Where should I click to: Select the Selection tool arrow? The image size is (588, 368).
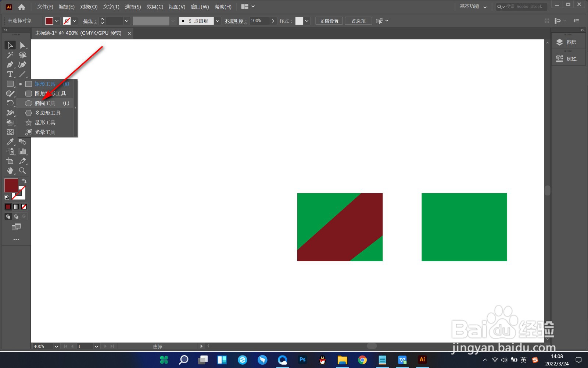10,45
